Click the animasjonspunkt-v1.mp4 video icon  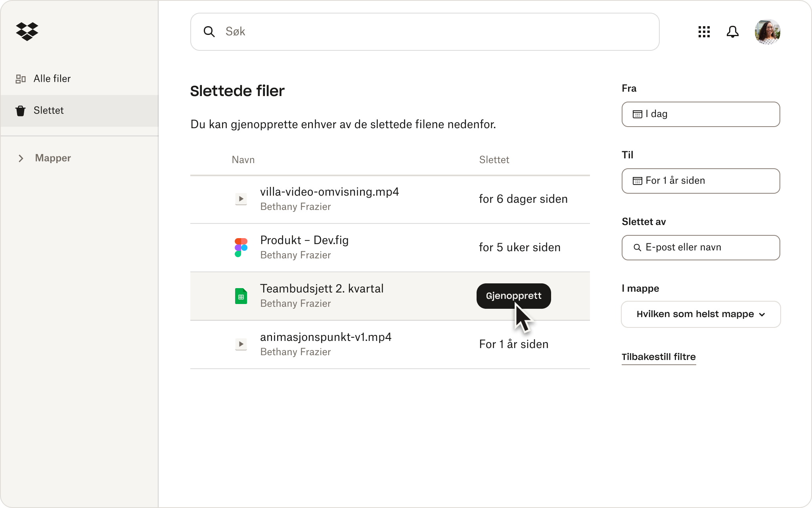coord(241,344)
